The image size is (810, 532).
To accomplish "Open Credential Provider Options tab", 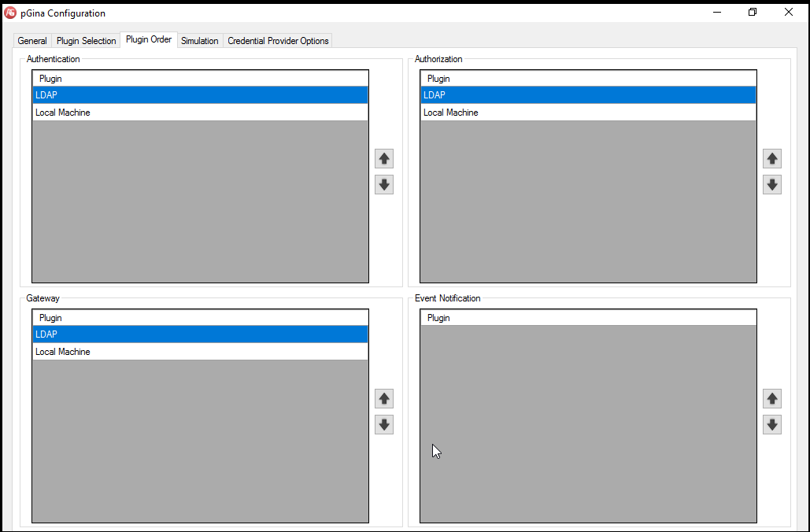I will [x=278, y=41].
